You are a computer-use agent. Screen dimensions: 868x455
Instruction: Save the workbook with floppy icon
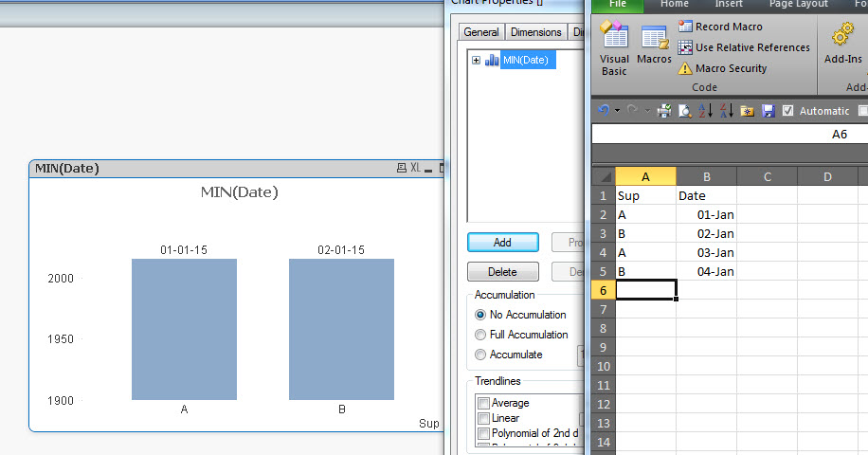768,111
